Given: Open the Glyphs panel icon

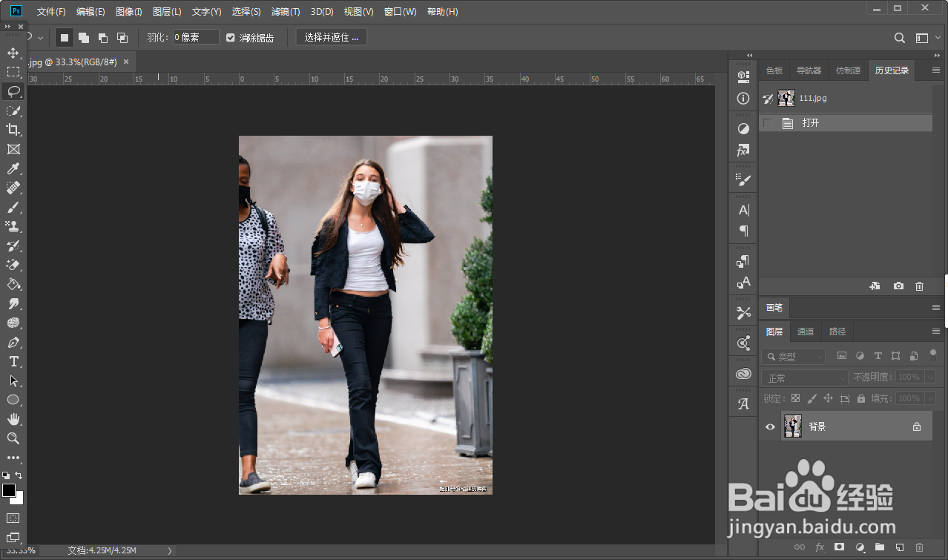Looking at the screenshot, I should point(743,403).
